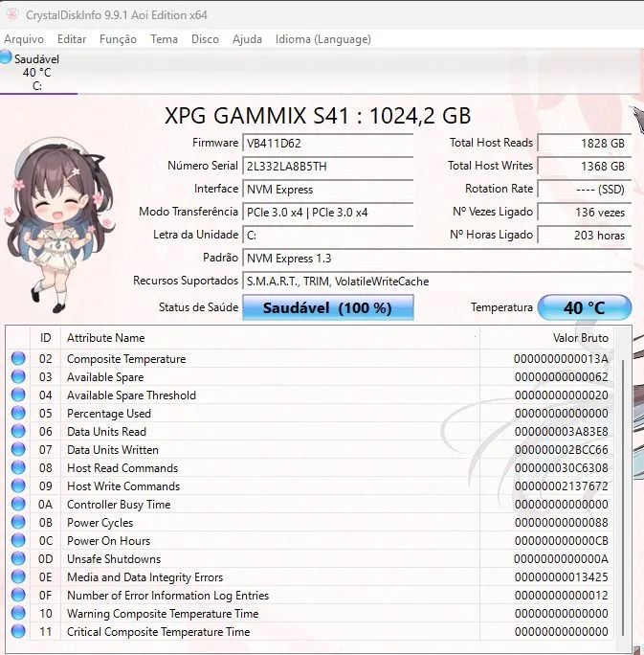The width and height of the screenshot is (644, 655).
Task: Click the Recursos Suportados field
Action: 436,282
